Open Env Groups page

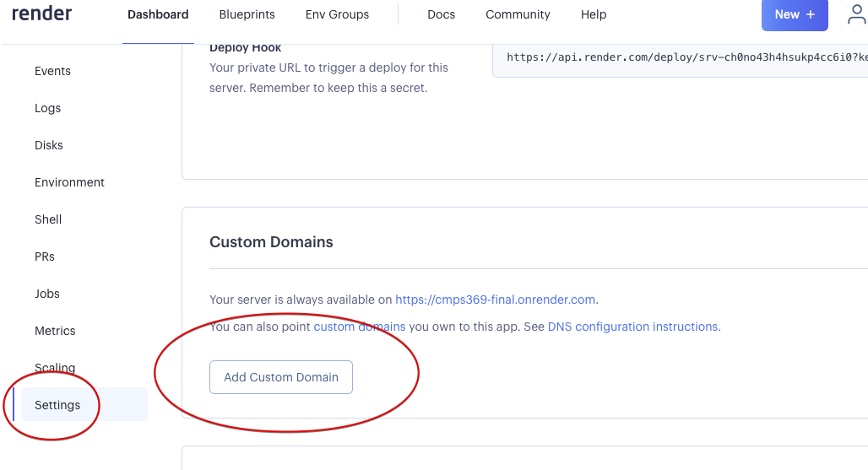tap(337, 14)
